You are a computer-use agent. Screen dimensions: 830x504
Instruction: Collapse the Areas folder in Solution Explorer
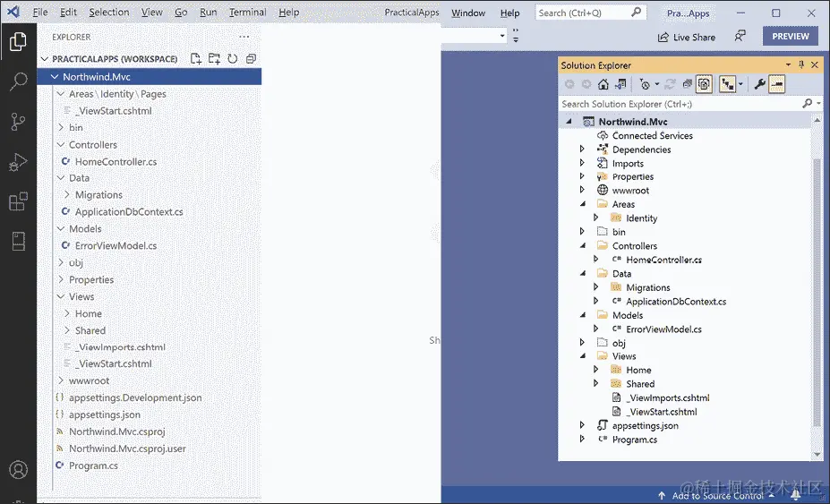583,204
